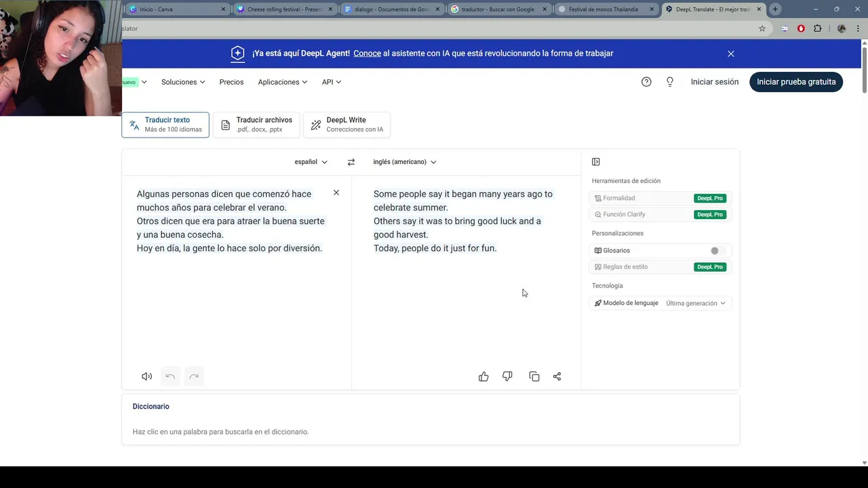Redo the last edit
This screenshot has width=868, height=488.
(194, 377)
